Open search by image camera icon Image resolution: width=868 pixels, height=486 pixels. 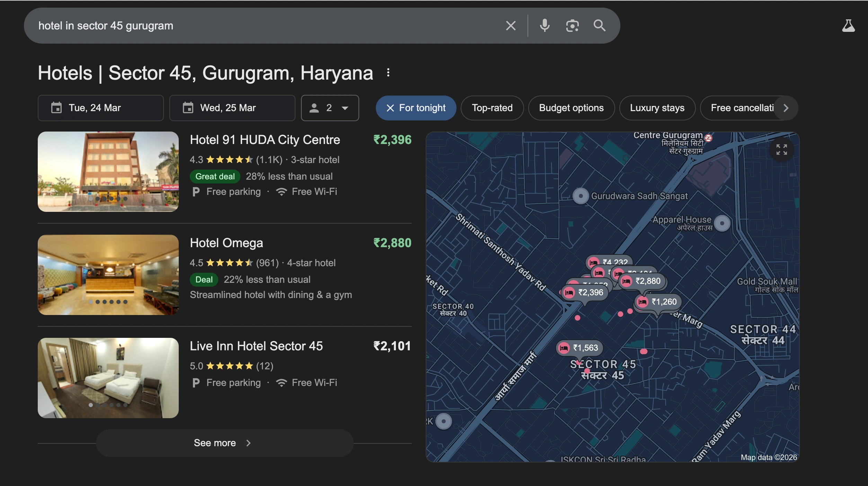click(x=572, y=26)
